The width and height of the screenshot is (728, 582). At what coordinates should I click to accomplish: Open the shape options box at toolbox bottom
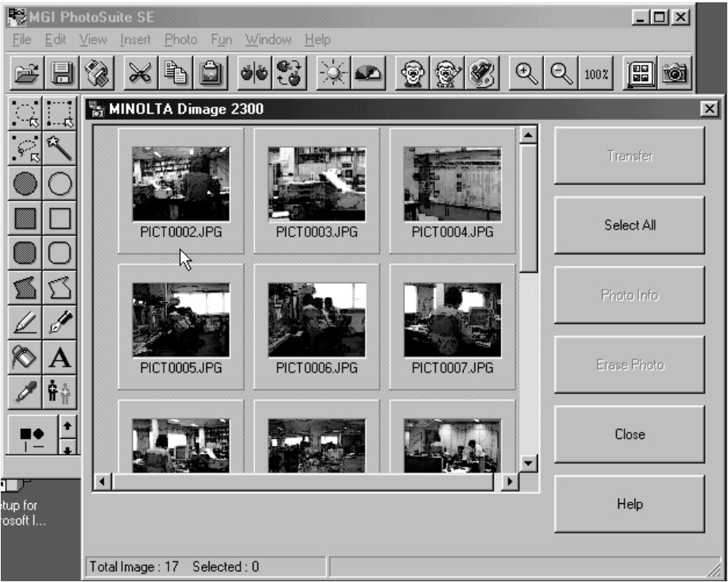pyautogui.click(x=32, y=435)
